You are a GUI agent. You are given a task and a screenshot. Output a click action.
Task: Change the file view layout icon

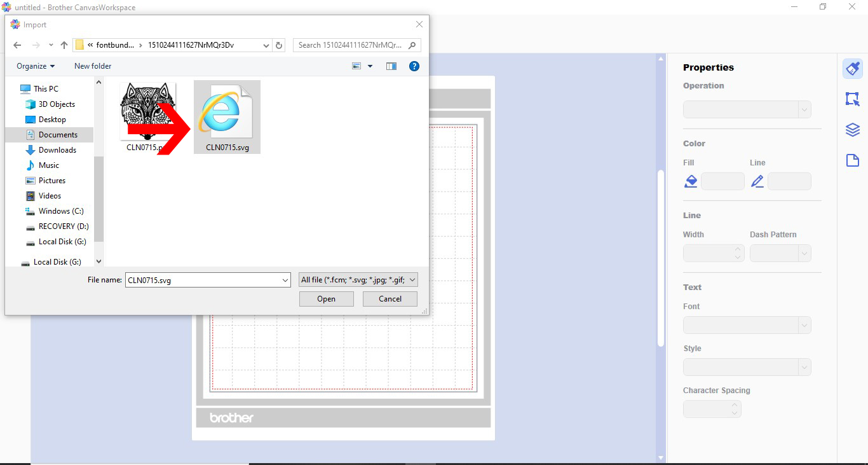tap(357, 66)
